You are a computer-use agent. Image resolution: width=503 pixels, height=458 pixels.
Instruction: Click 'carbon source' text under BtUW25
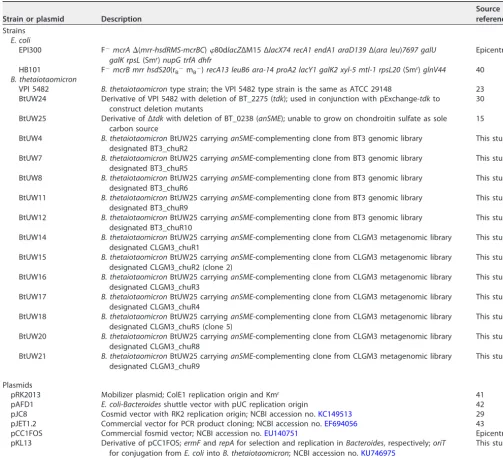click(134, 129)
